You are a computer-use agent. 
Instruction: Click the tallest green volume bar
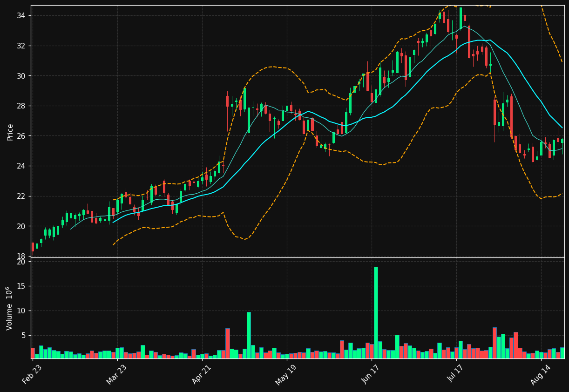tap(376, 312)
